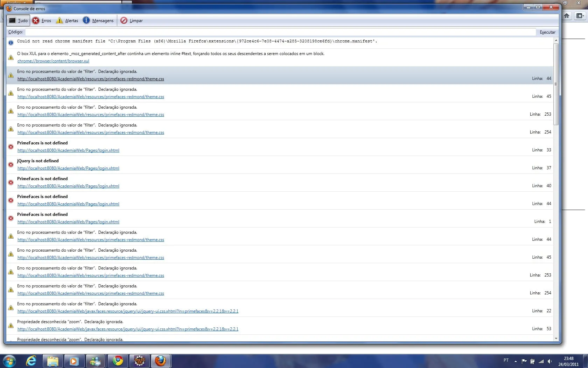The image size is (588, 368).
Task: Launch Internet Explorer from the taskbar
Action: pyautogui.click(x=31, y=361)
